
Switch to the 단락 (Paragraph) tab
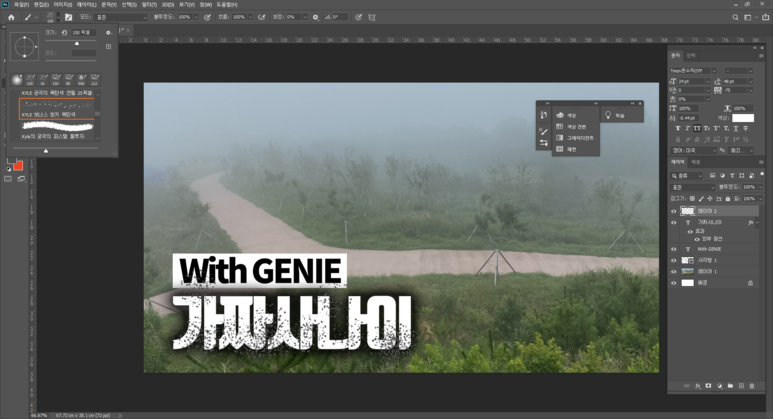coord(691,56)
